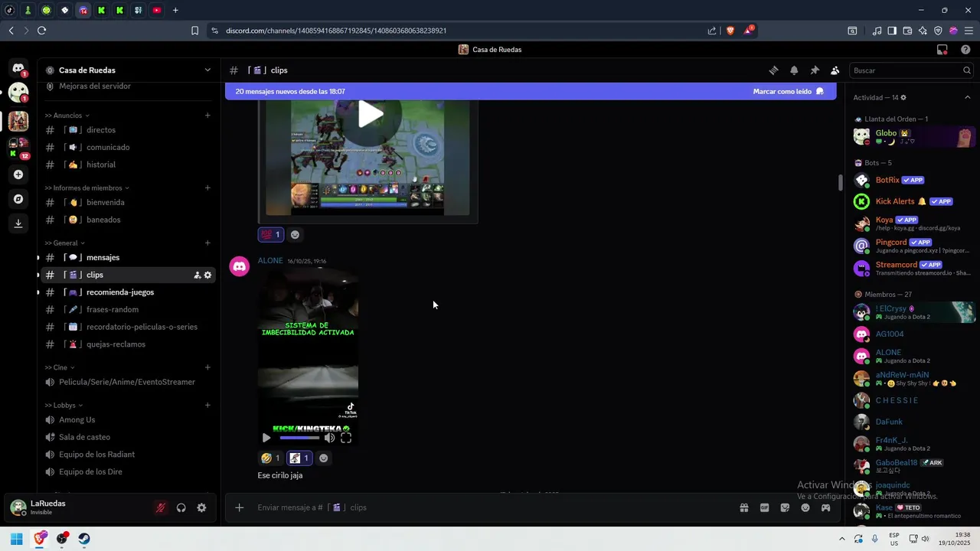Click the Buscar search field

coord(911,70)
